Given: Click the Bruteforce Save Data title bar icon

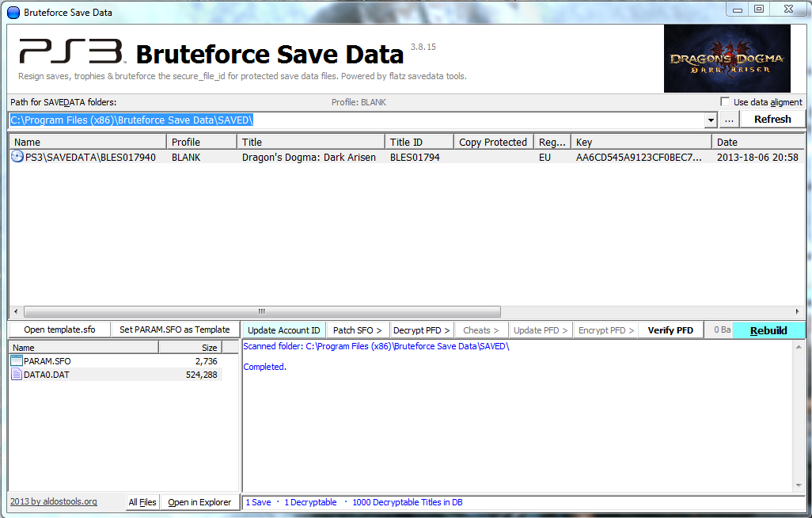Looking at the screenshot, I should pos(13,13).
